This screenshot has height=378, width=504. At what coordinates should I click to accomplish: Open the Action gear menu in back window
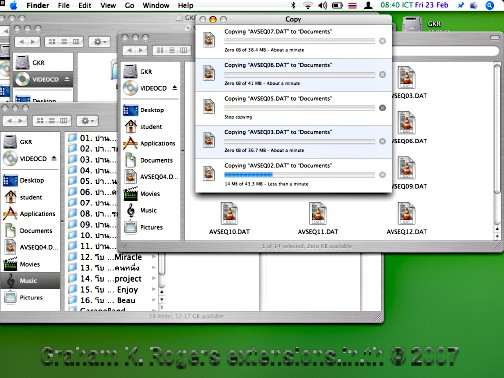point(99,42)
